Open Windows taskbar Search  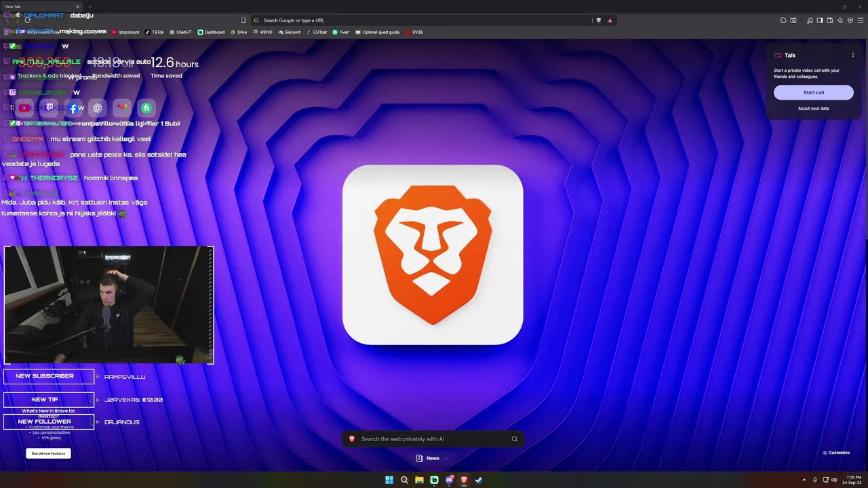[x=404, y=480]
